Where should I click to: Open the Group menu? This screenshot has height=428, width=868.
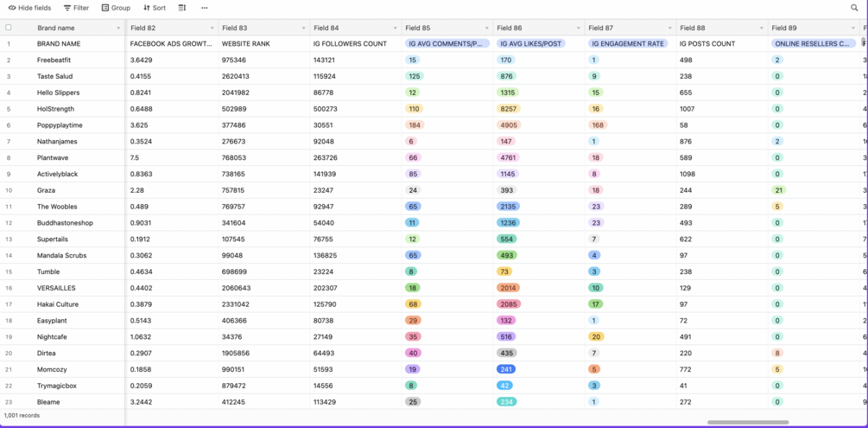coord(116,8)
